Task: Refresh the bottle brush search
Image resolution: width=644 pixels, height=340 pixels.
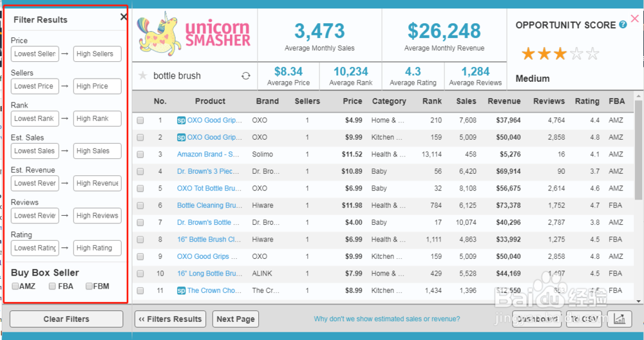Action: pyautogui.click(x=245, y=76)
